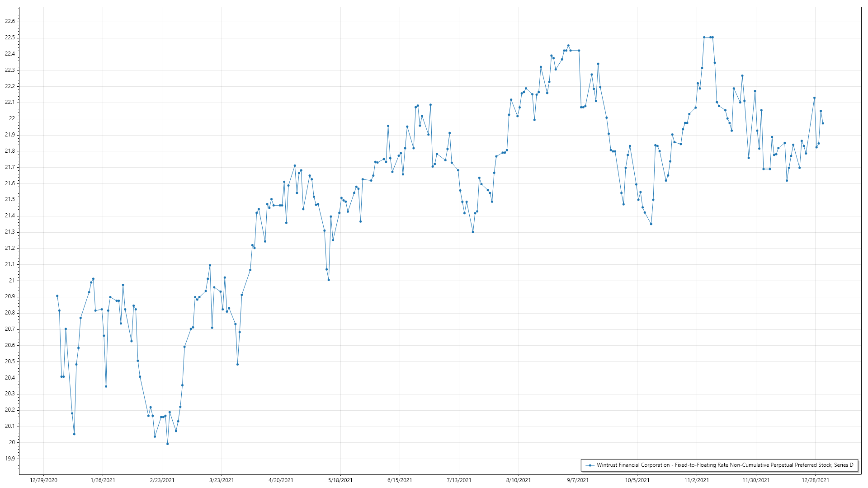This screenshot has width=868, height=488.
Task: Click the 11/2/2021 x-axis date label
Action: click(x=697, y=480)
